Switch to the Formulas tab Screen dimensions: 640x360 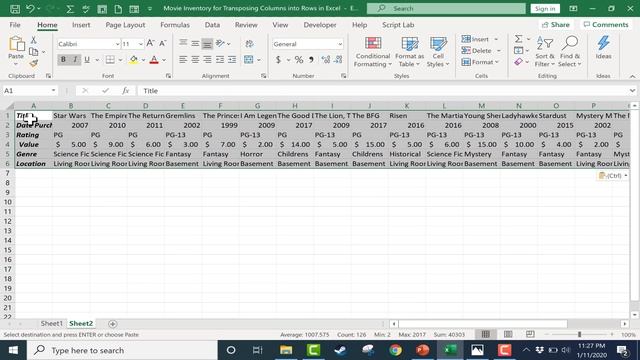click(175, 25)
